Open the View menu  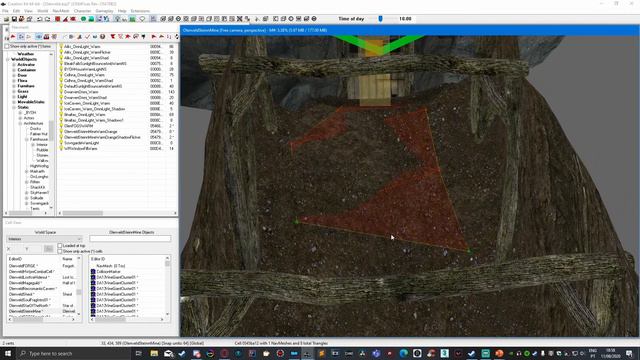(28, 11)
